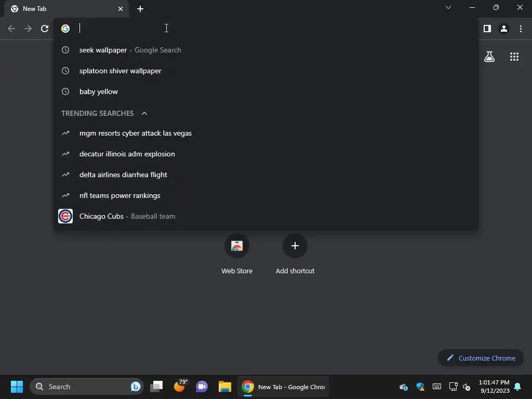Select the Chicago Cubs baseball team suggestion
The width and height of the screenshot is (532, 399).
pos(266,216)
